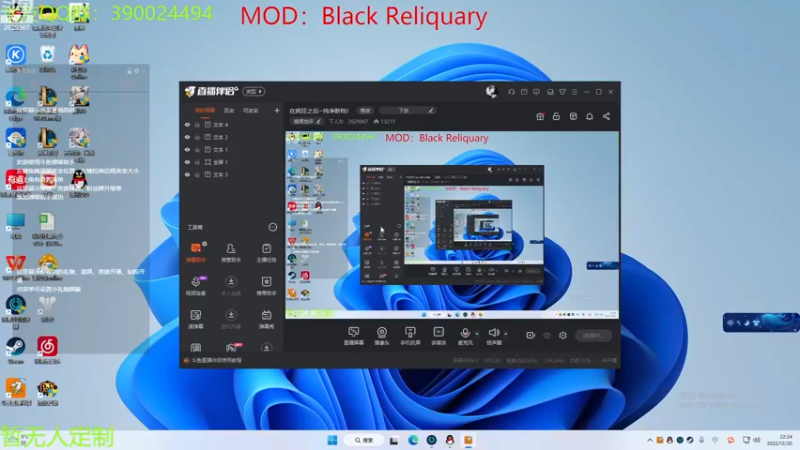Click the gift box icon with red dot
Screen dimensions: 800x450
pyautogui.click(x=540, y=116)
